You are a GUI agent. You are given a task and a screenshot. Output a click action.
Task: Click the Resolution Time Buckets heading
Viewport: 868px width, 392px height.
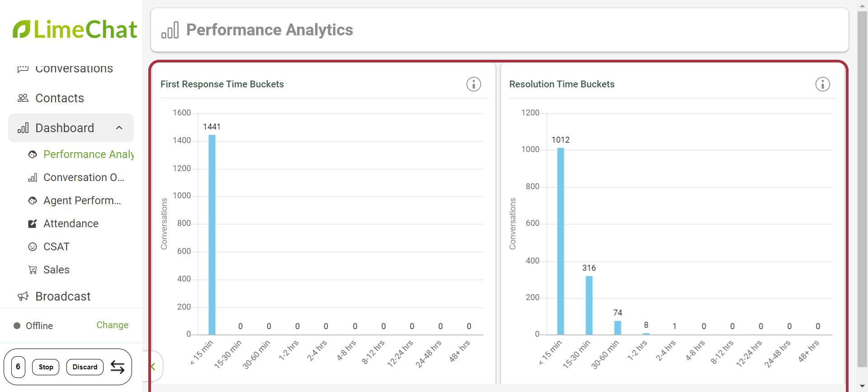[562, 84]
